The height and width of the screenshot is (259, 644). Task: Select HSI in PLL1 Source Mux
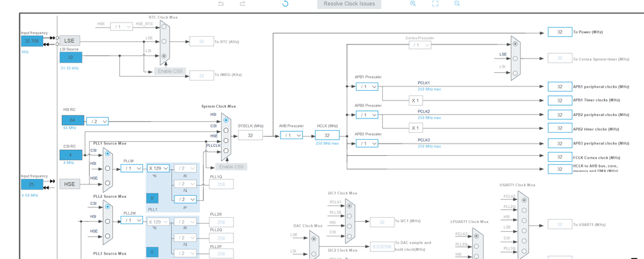point(107,168)
